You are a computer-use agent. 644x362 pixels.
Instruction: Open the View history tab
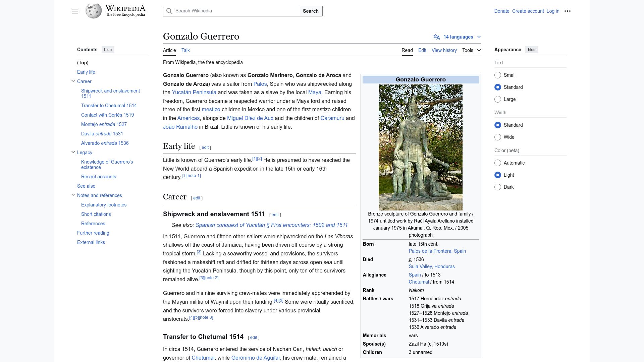coord(444,50)
